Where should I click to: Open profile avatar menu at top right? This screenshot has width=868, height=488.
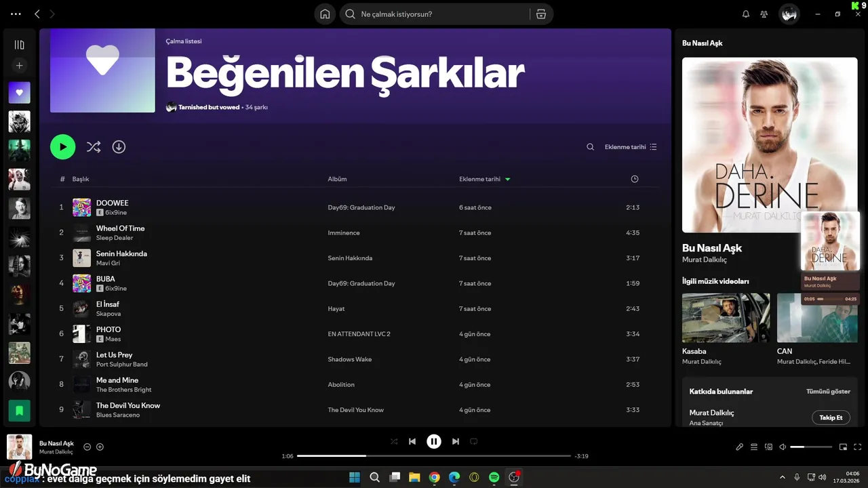pyautogui.click(x=789, y=14)
